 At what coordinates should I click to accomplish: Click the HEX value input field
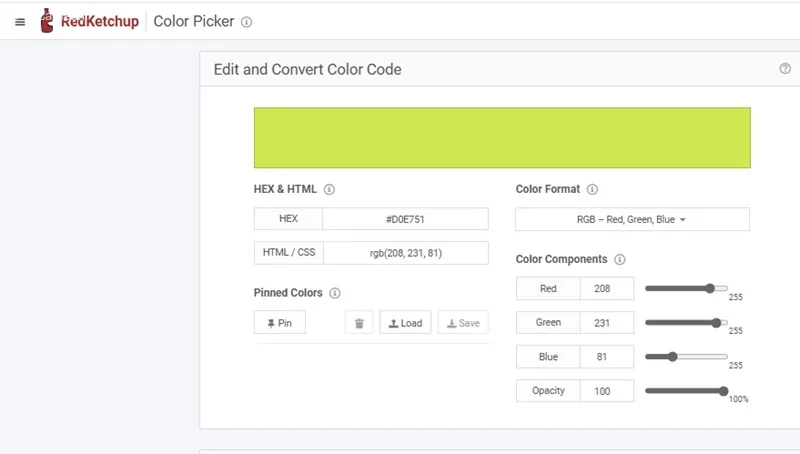405,219
